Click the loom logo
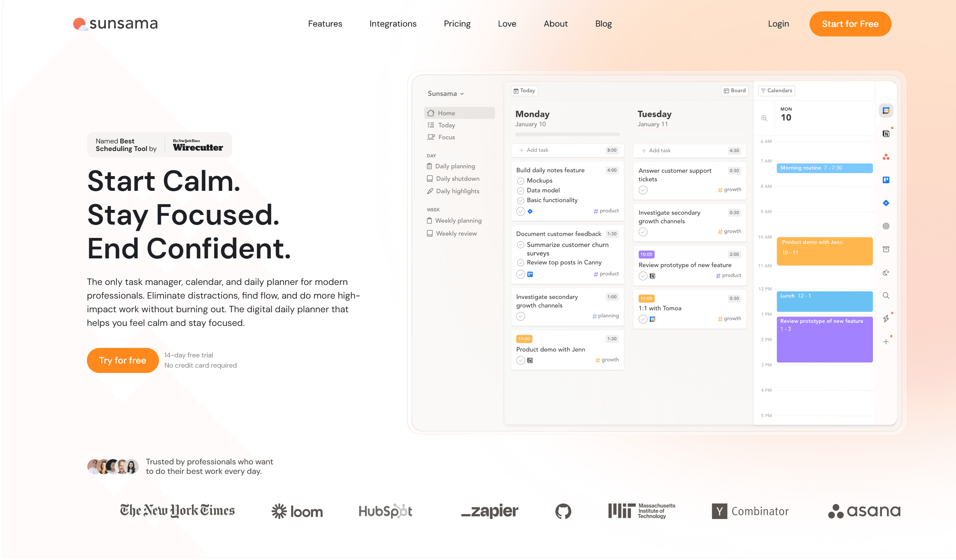This screenshot has height=560, width=956. tap(297, 511)
